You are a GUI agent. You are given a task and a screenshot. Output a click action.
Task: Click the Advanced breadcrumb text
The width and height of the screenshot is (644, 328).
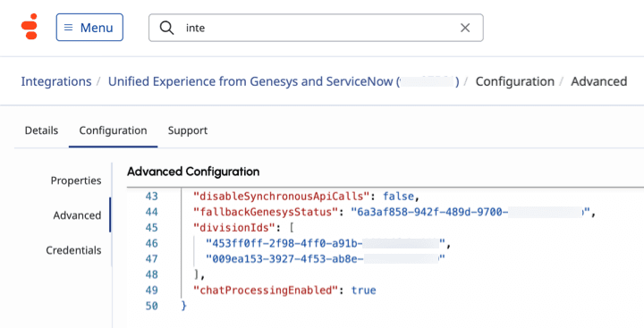pyautogui.click(x=598, y=81)
